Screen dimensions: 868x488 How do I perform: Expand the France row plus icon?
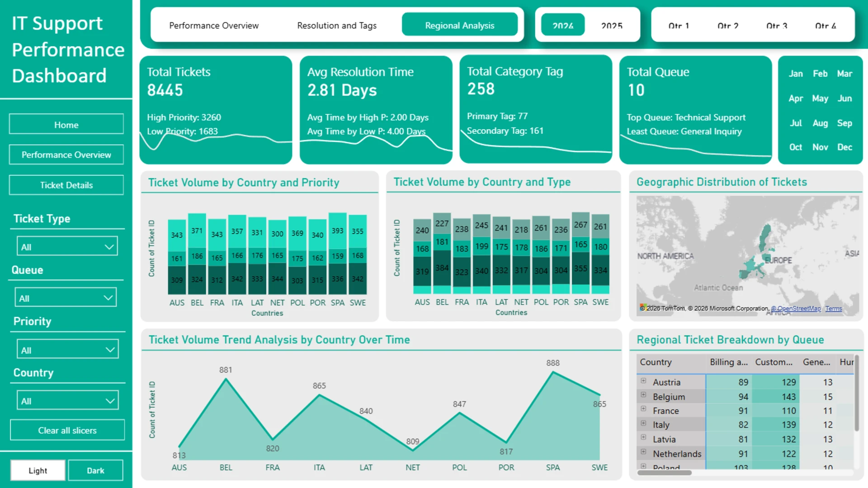(x=643, y=409)
